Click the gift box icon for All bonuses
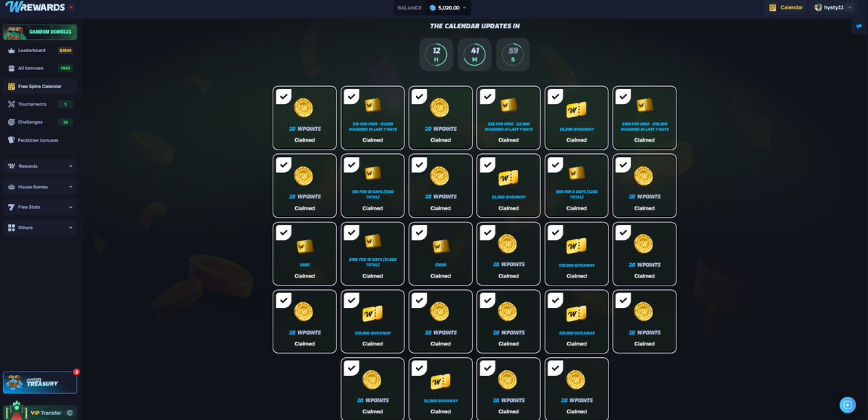The image size is (868, 420). click(x=12, y=68)
